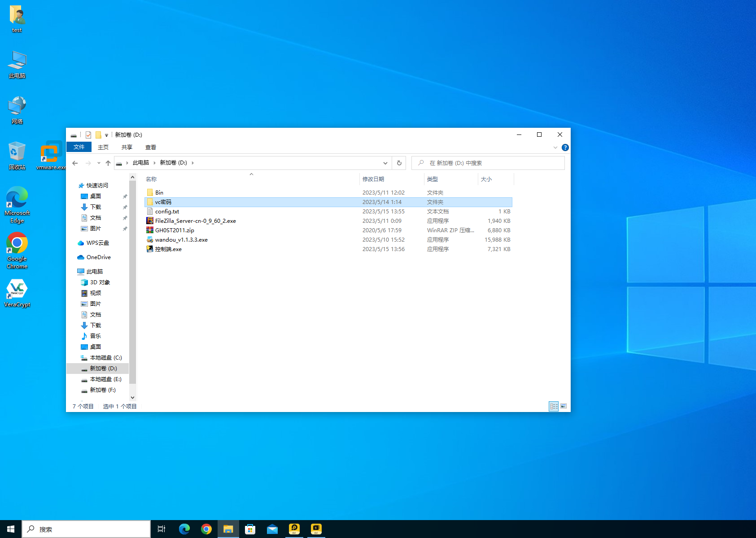This screenshot has width=756, height=538.
Task: Open the 网络 desktop icon
Action: point(17,110)
